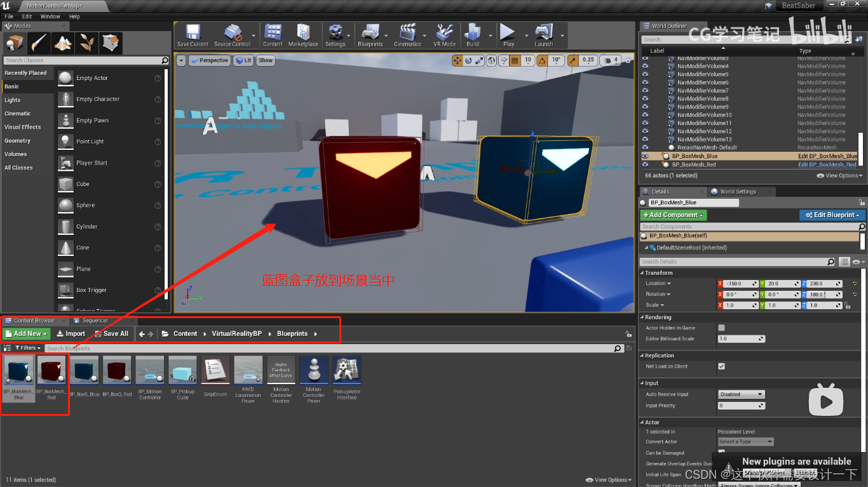The width and height of the screenshot is (868, 487).
Task: Open Source Control from the toolbar
Action: (x=232, y=35)
